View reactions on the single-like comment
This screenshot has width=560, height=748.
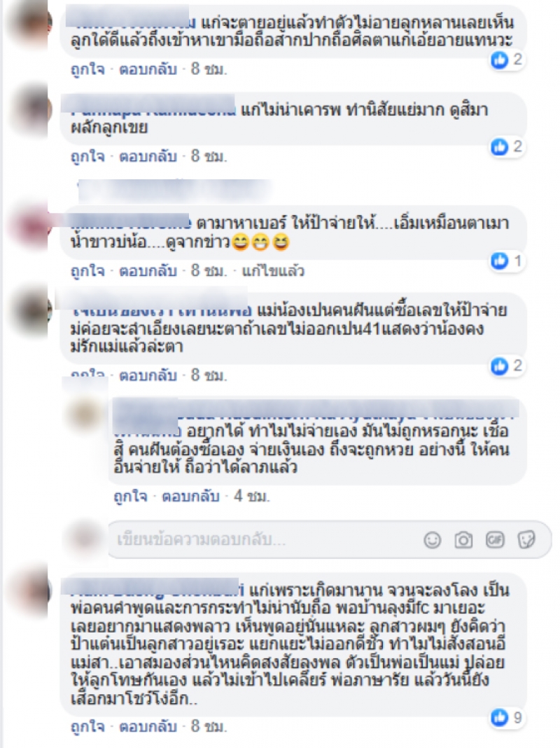(507, 261)
